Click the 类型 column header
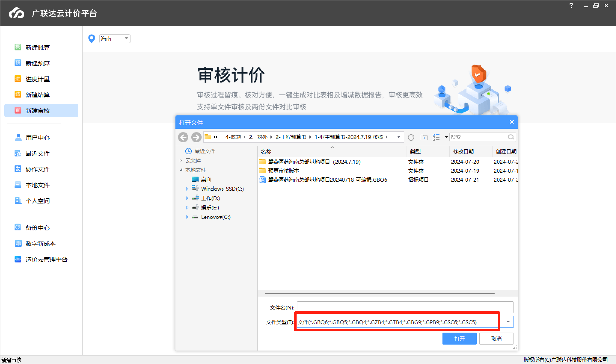Viewport: 616px width, 364px height. [428, 151]
